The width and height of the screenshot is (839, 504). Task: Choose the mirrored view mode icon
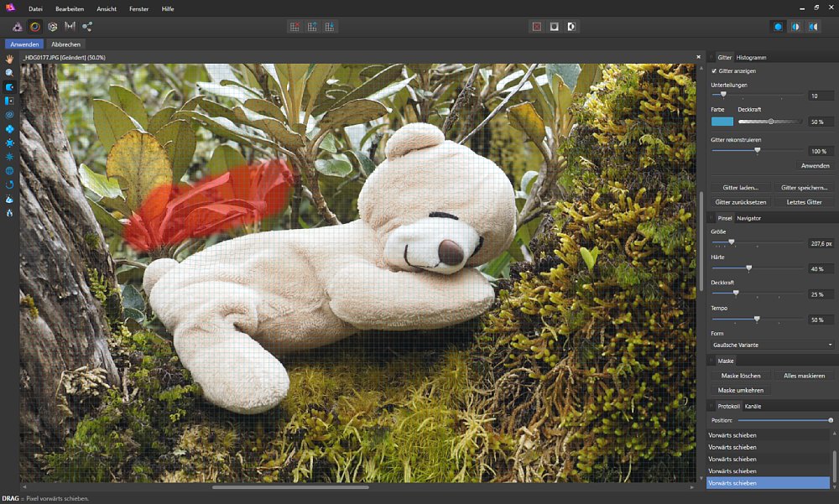pyautogui.click(x=813, y=27)
